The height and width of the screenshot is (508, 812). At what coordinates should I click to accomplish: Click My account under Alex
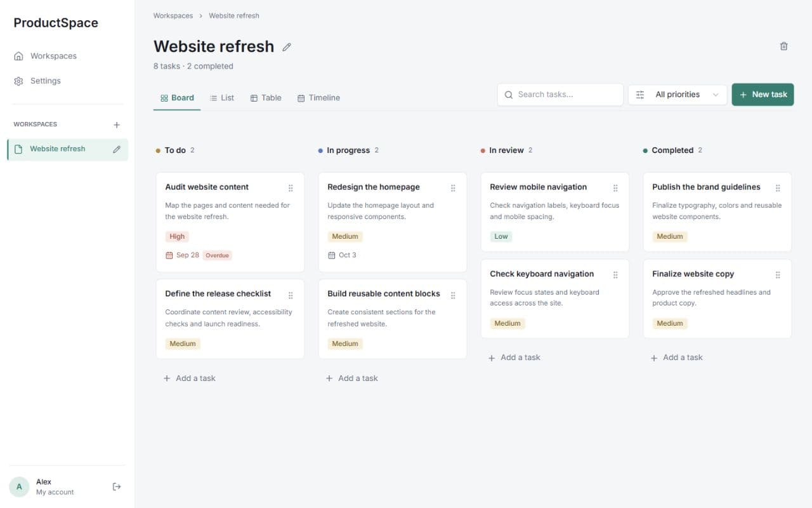tap(55, 492)
